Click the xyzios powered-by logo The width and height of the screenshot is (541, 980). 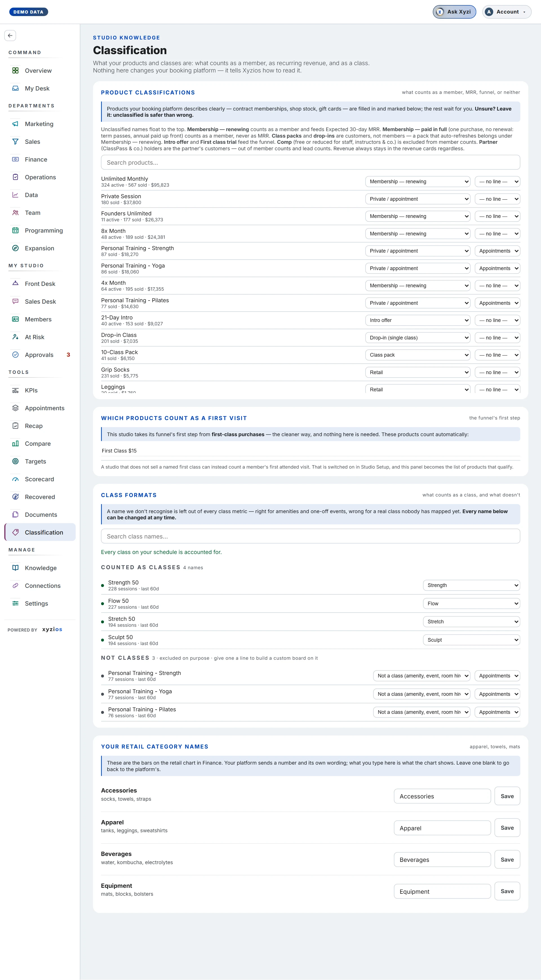(x=52, y=629)
